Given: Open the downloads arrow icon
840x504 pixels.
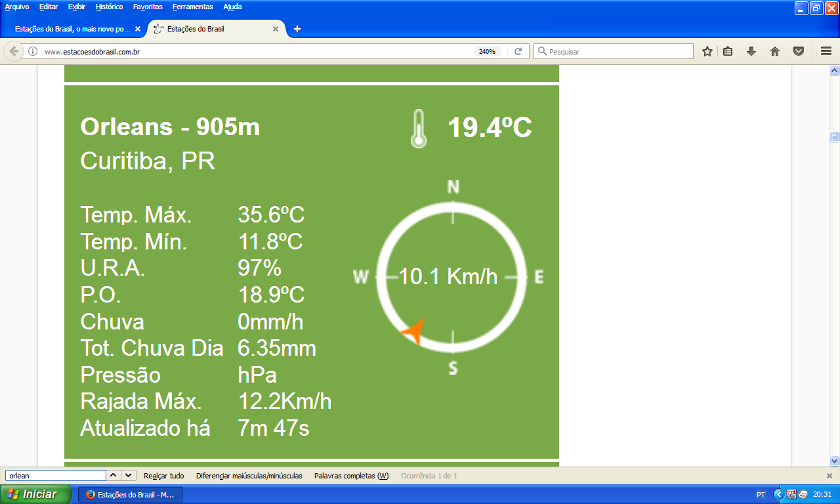Looking at the screenshot, I should click(x=751, y=51).
